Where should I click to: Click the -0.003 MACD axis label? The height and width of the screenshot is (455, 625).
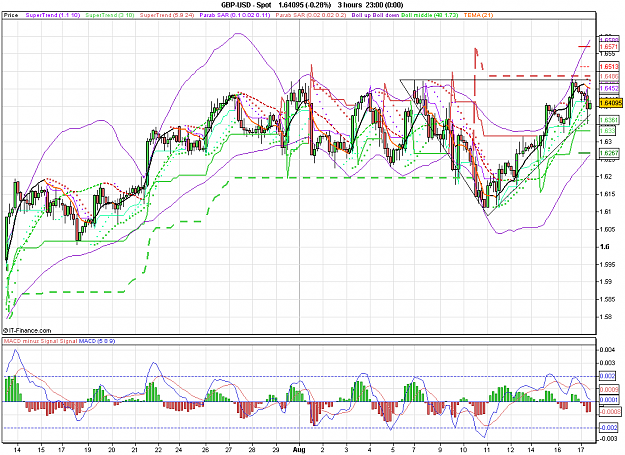coord(608,439)
